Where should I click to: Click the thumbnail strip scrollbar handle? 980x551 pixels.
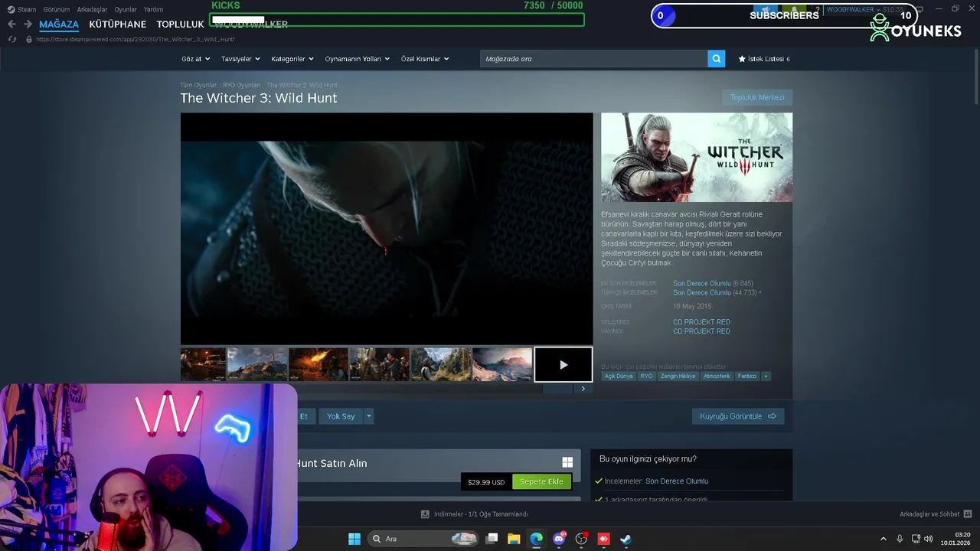pyautogui.click(x=558, y=389)
